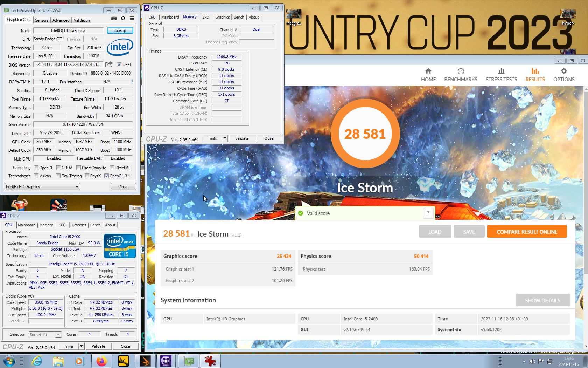The image size is (588, 368).
Task: Open Graphics tab in bottom CPU-Z window
Action: pos(79,225)
